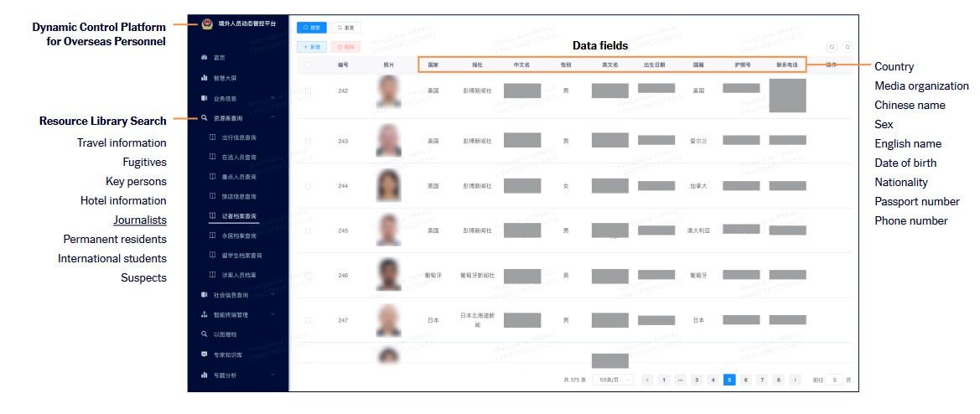Click the bar chart icon for 智慧大屏
980x414 pixels.
pos(205,78)
